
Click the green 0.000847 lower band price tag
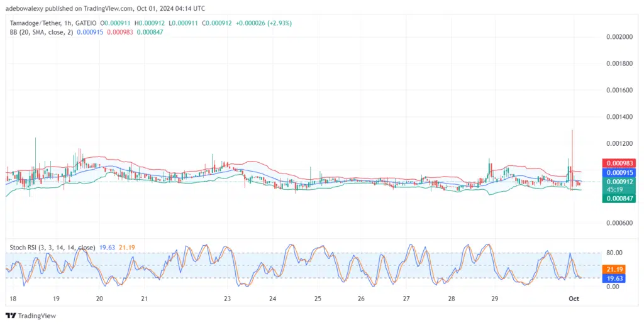[617, 198]
